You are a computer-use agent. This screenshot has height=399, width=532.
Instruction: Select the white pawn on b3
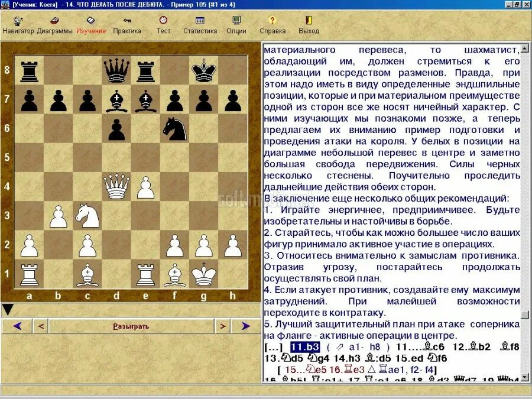tap(59, 216)
